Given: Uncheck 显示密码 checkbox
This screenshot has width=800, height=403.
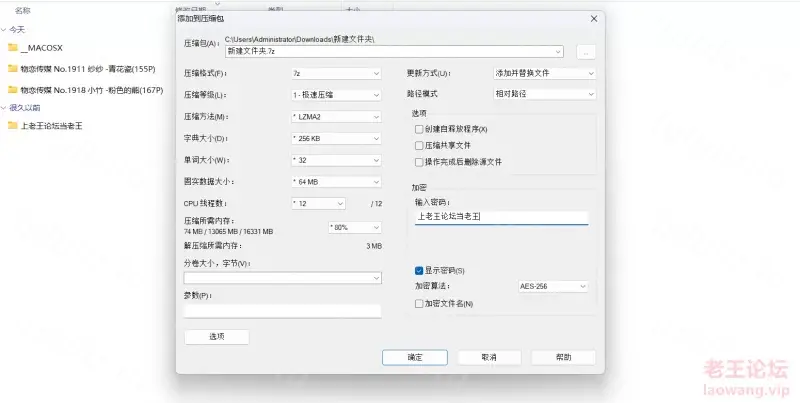Looking at the screenshot, I should (x=419, y=270).
